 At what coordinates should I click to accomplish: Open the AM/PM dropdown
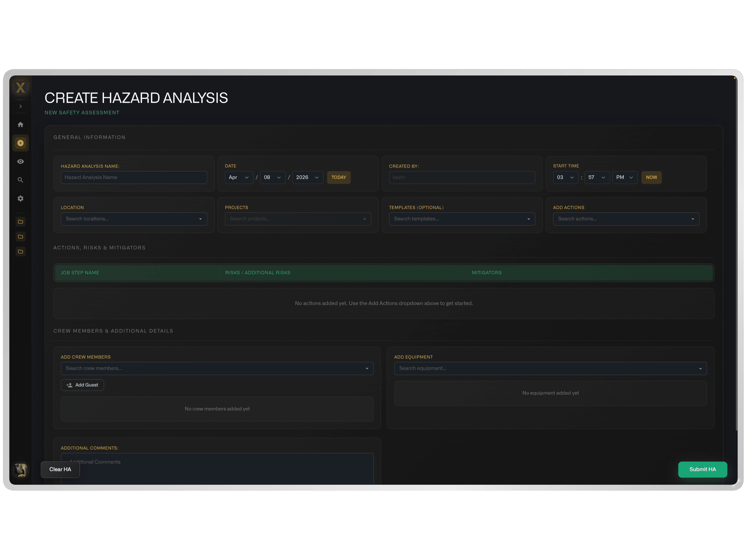(x=625, y=178)
